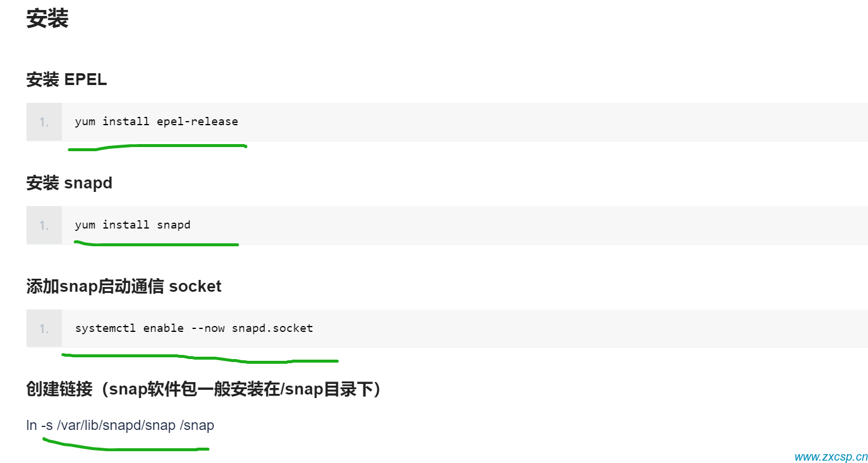This screenshot has width=868, height=463.
Task: Click the yum install epel-release code line
Action: point(156,122)
